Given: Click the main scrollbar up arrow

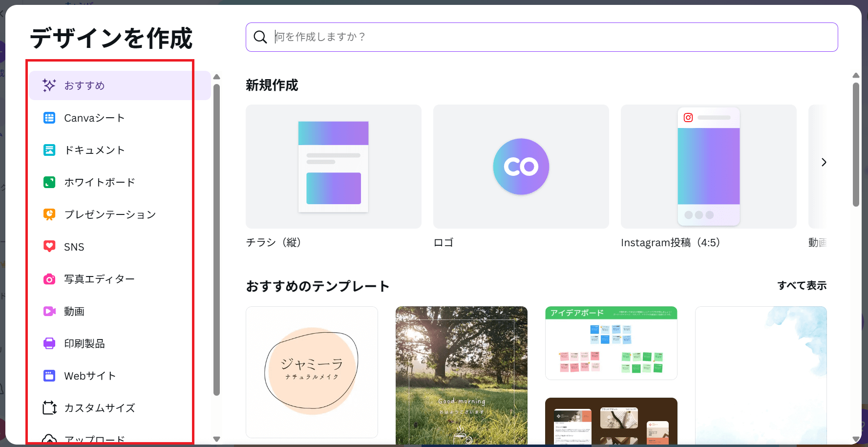Looking at the screenshot, I should (x=856, y=75).
